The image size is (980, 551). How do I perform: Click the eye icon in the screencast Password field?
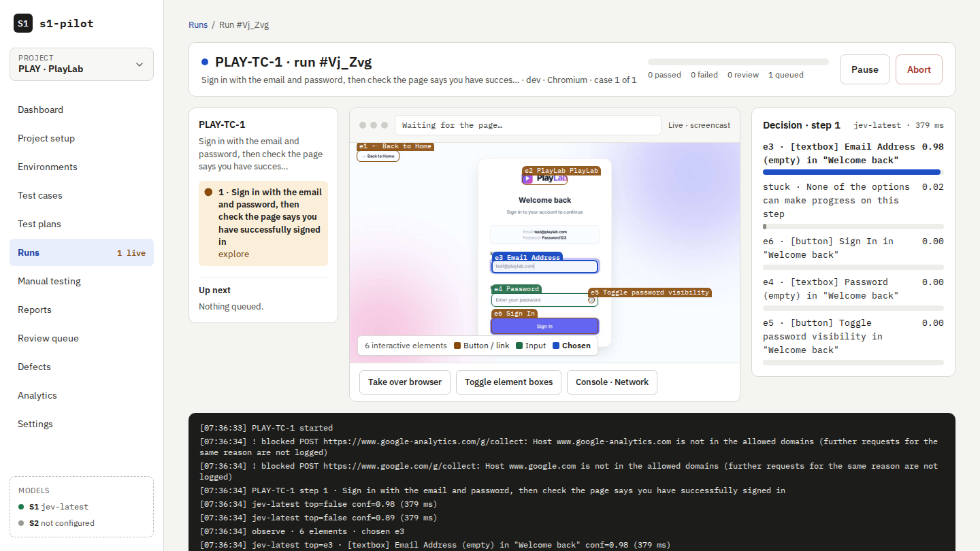click(591, 300)
